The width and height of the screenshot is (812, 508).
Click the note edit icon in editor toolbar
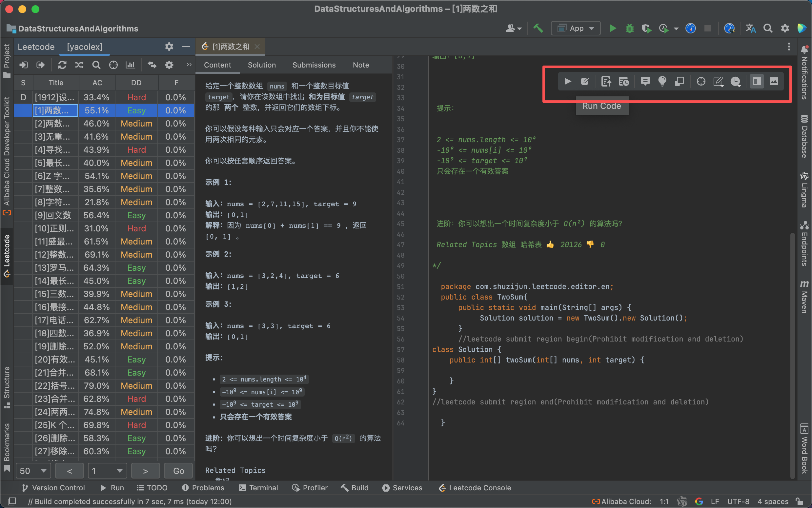click(718, 81)
